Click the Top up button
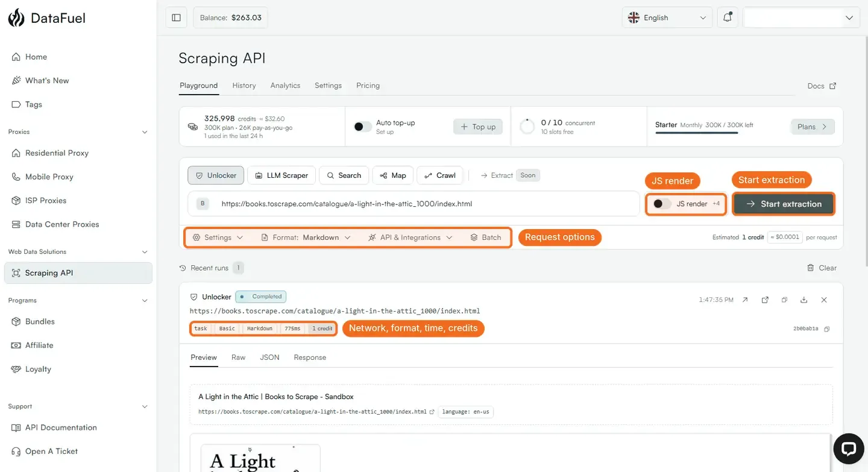Viewport: 868px width, 472px height. pyautogui.click(x=478, y=127)
